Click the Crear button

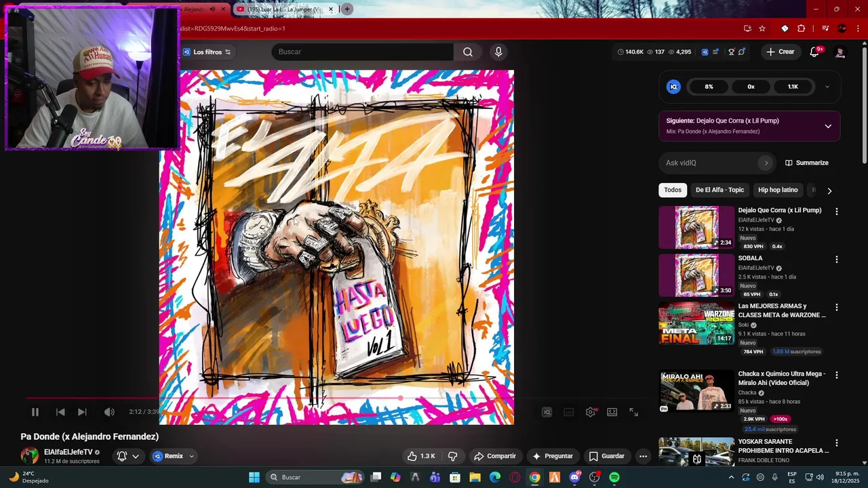[x=780, y=52]
